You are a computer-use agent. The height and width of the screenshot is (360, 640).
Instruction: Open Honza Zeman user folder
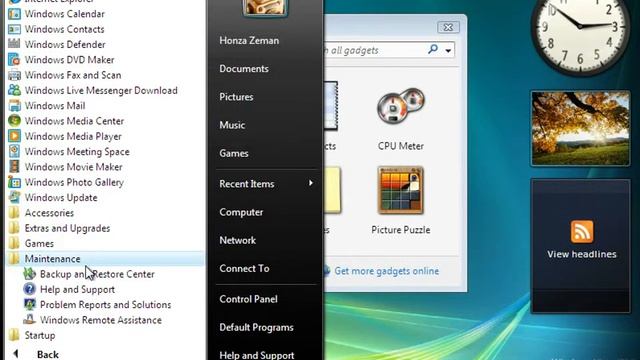pos(249,41)
